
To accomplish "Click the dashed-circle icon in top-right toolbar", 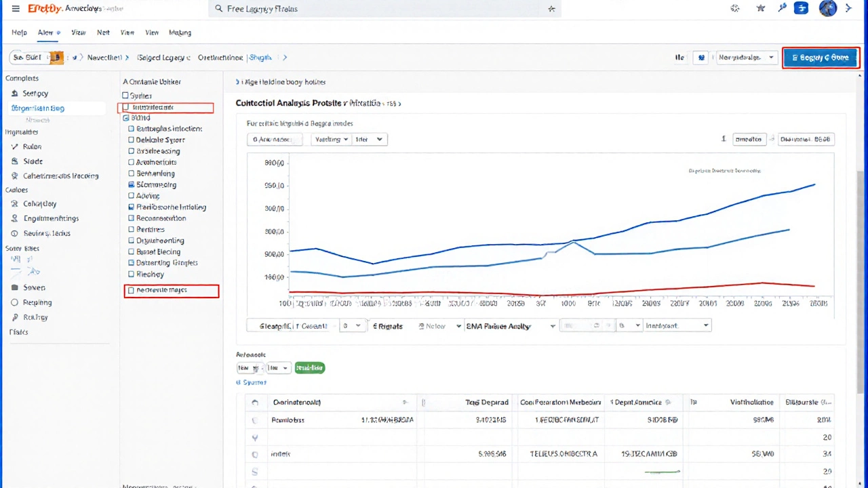I will (x=735, y=9).
